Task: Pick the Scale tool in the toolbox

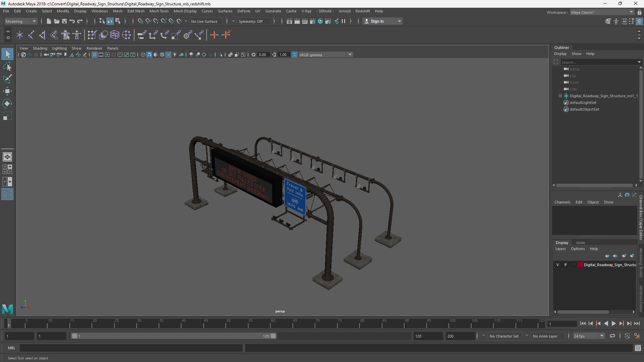Action: pyautogui.click(x=7, y=116)
